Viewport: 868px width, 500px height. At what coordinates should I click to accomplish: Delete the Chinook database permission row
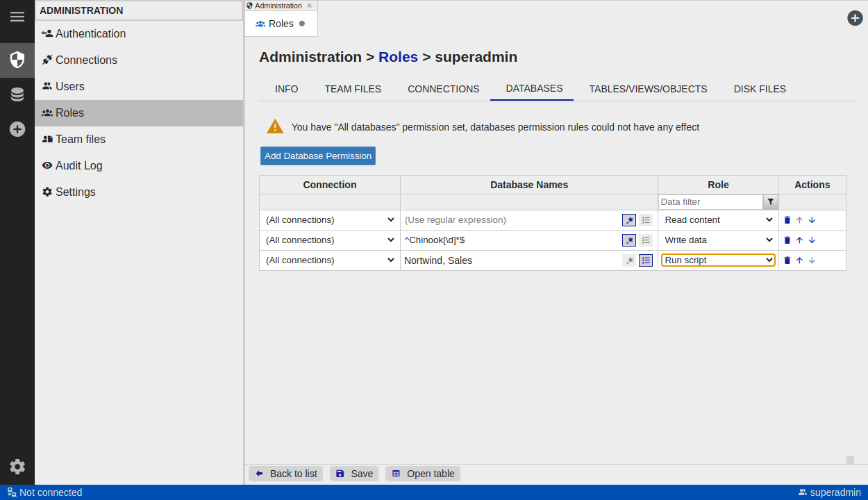[787, 240]
